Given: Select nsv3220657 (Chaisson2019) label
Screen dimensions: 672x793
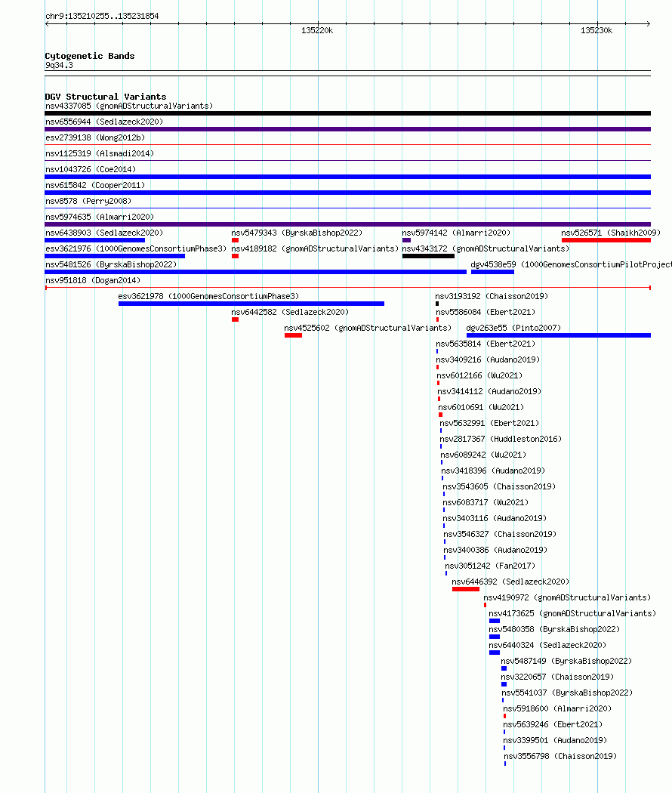Looking at the screenshot, I should pos(557,677).
